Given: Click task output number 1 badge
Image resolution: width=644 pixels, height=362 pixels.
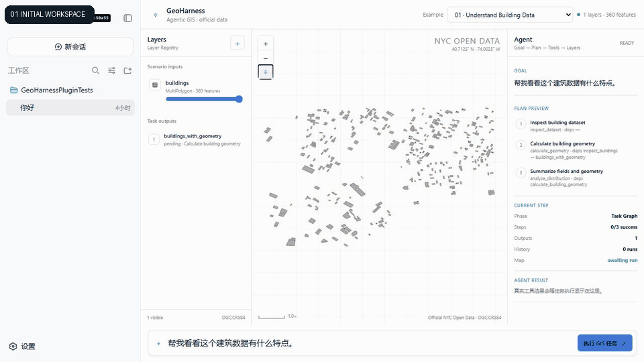Looking at the screenshot, I should point(154,139).
